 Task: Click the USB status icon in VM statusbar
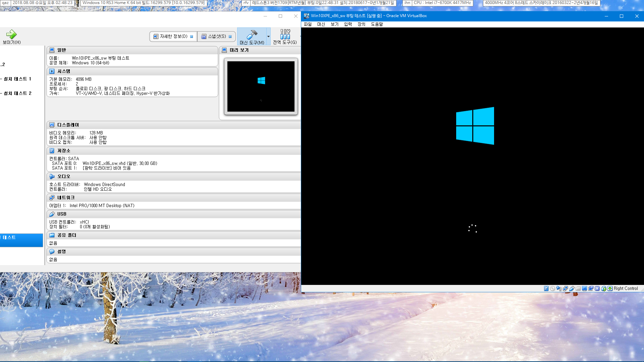(x=572, y=288)
